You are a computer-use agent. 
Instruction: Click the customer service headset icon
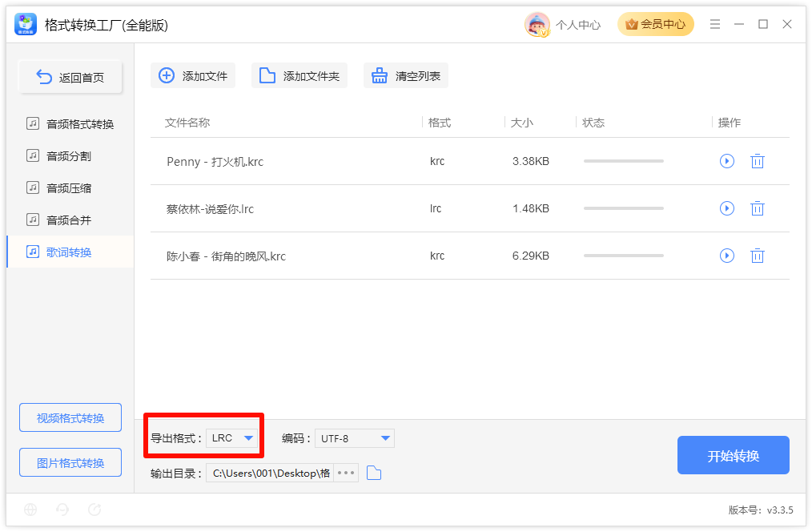(x=62, y=510)
